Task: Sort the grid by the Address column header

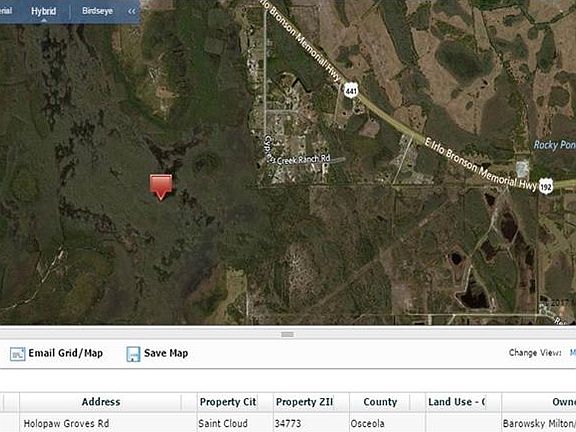Action: [100, 402]
